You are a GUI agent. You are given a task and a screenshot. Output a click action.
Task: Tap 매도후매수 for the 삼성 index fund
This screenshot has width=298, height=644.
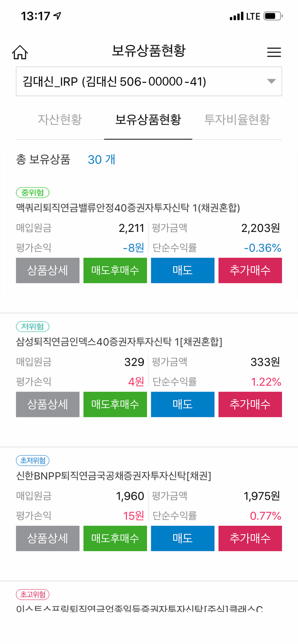(115, 404)
